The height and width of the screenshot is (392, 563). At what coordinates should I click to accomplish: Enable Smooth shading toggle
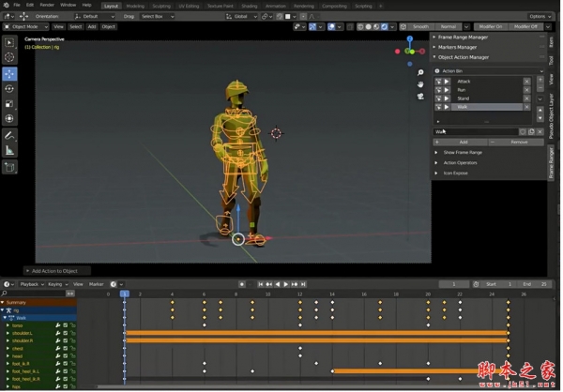point(419,26)
